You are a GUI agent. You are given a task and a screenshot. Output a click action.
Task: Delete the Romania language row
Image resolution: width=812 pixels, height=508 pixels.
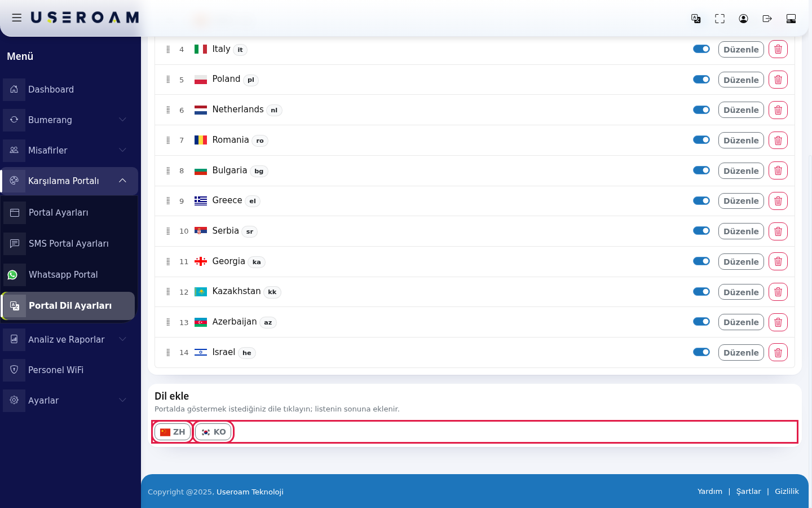click(778, 141)
